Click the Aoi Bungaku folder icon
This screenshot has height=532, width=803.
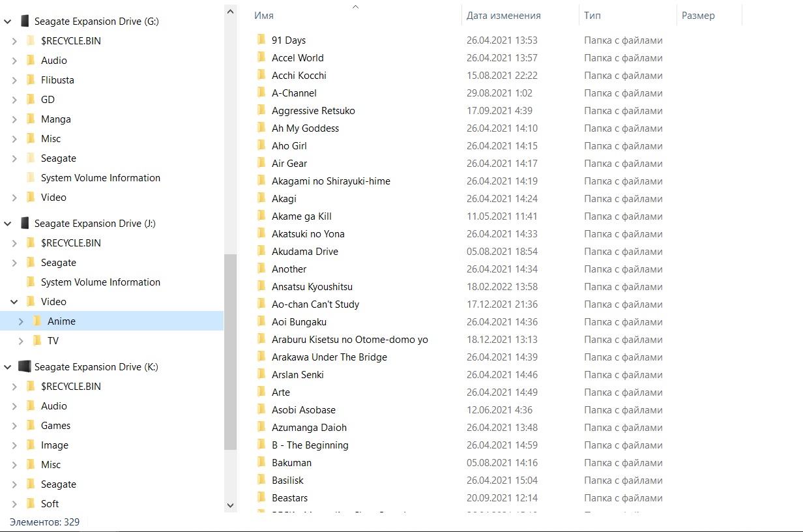point(261,322)
